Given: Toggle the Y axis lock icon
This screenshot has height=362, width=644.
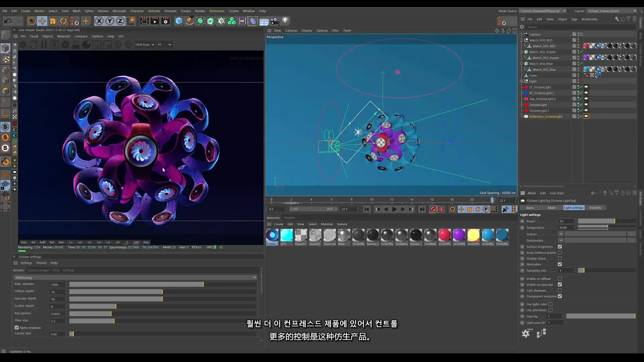Looking at the screenshot, I should 110,21.
